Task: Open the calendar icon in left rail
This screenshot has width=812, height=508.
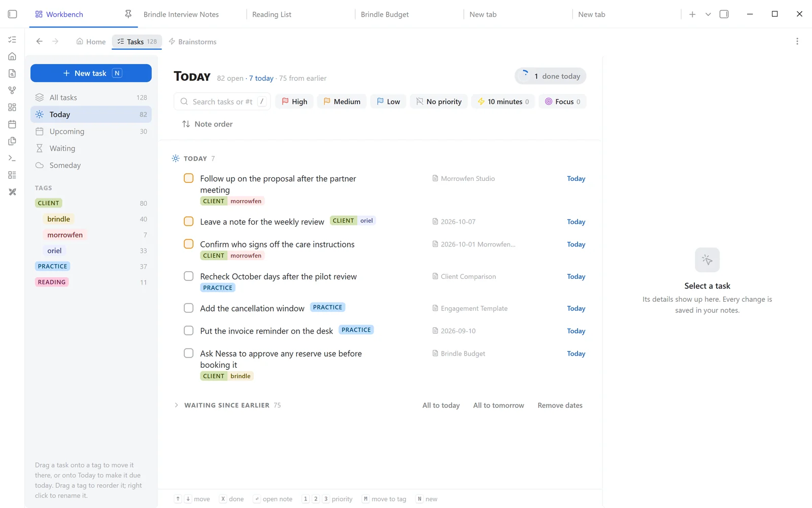Action: coord(12,124)
